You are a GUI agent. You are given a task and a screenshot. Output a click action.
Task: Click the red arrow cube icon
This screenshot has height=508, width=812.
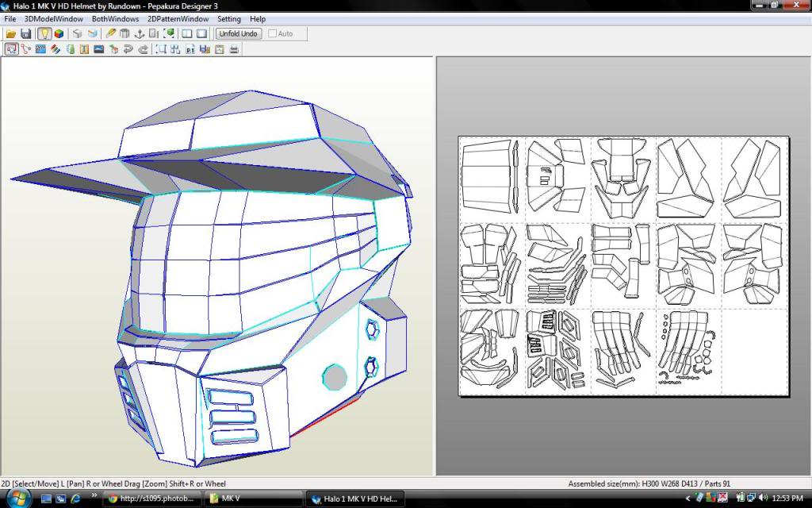coord(114,49)
